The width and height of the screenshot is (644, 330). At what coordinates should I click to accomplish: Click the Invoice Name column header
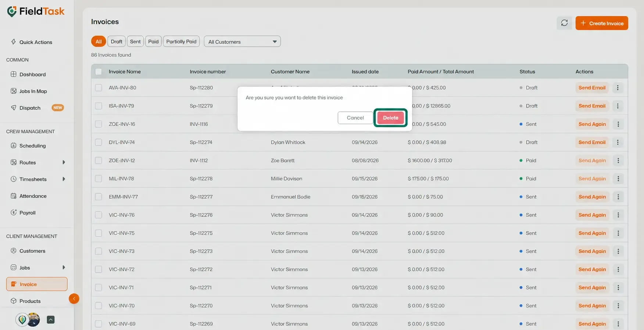click(x=125, y=72)
